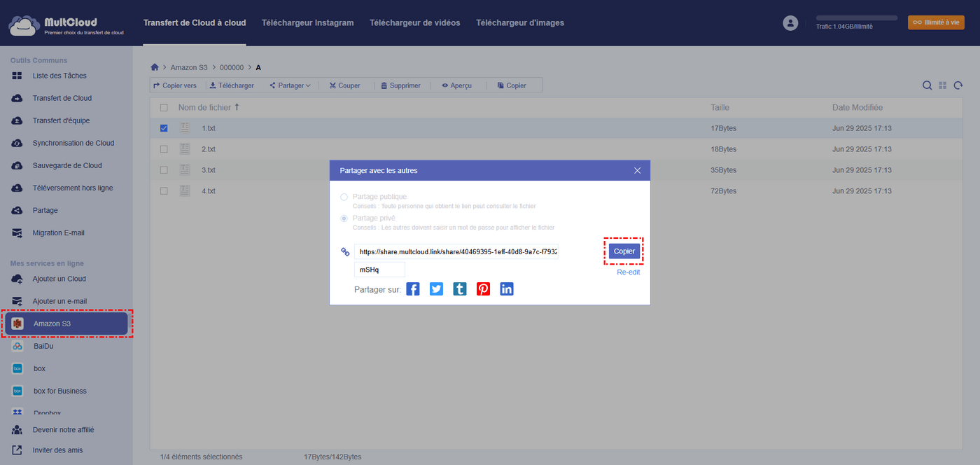Toggle the select-all files checkbox
980x465 pixels.
tap(164, 108)
